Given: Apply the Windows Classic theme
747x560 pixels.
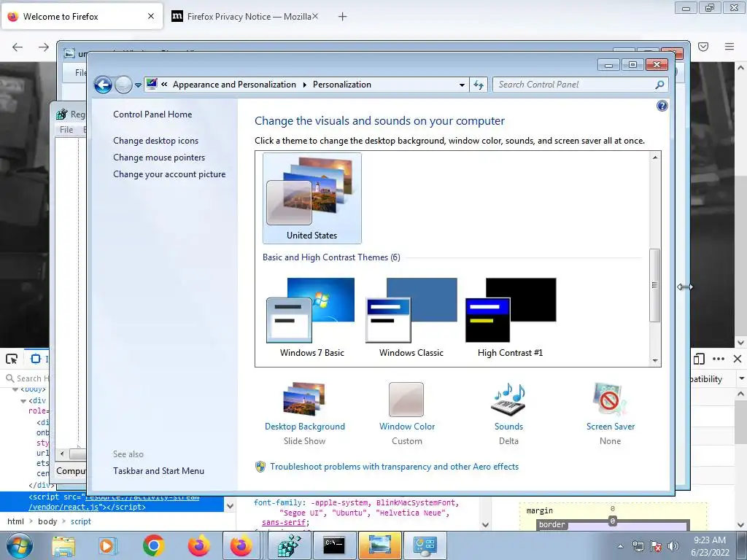Looking at the screenshot, I should click(411, 317).
